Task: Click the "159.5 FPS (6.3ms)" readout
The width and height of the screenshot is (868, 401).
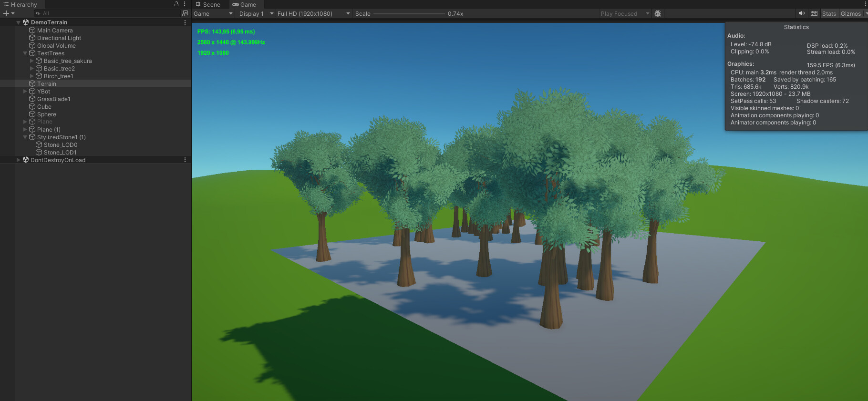Action: click(x=831, y=65)
